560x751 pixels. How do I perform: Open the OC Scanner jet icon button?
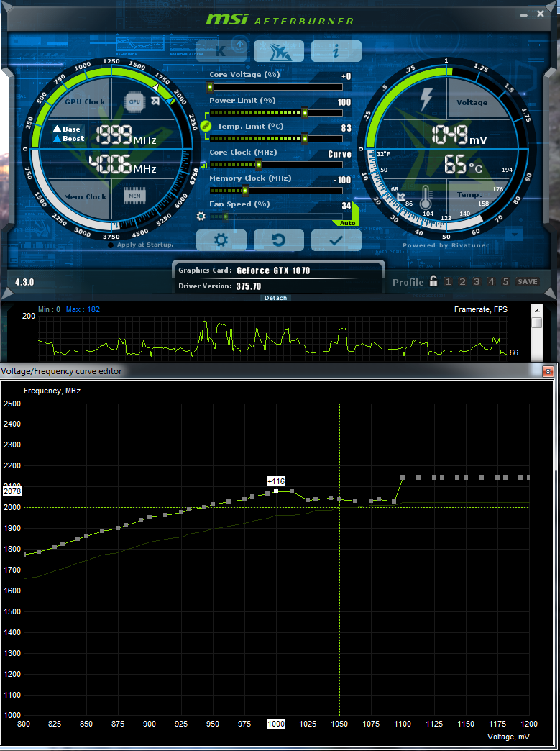(x=279, y=51)
